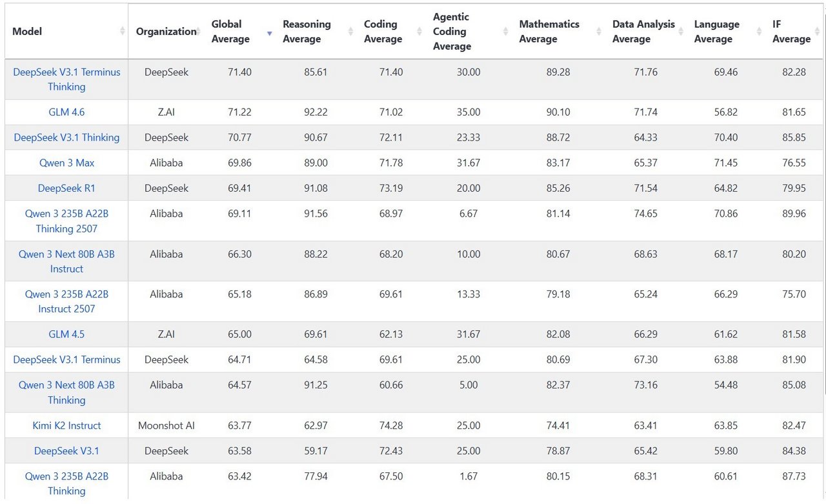Image resolution: width=826 pixels, height=504 pixels.
Task: Sort table by Mathematics Average header text
Action: [549, 32]
